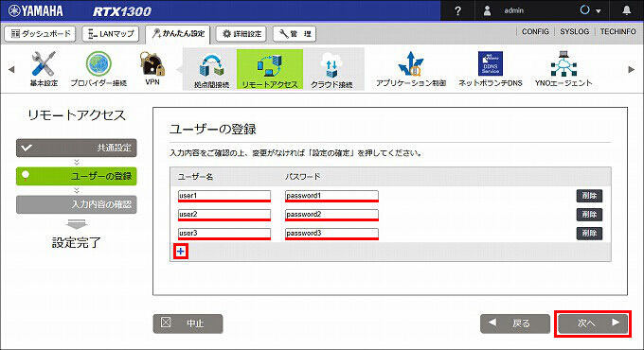Click the admin username text
644x350 pixels.
[514, 10]
